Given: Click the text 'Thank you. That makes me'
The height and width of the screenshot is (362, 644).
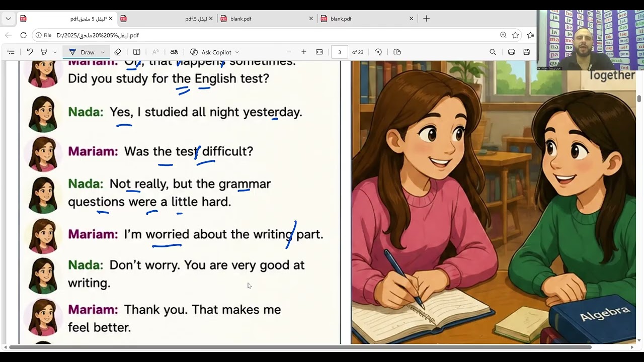Looking at the screenshot, I should tap(202, 310).
